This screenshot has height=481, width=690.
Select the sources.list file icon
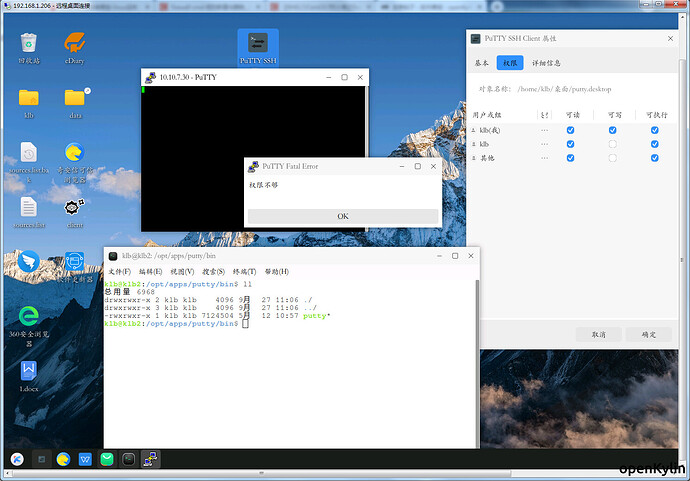[x=29, y=207]
